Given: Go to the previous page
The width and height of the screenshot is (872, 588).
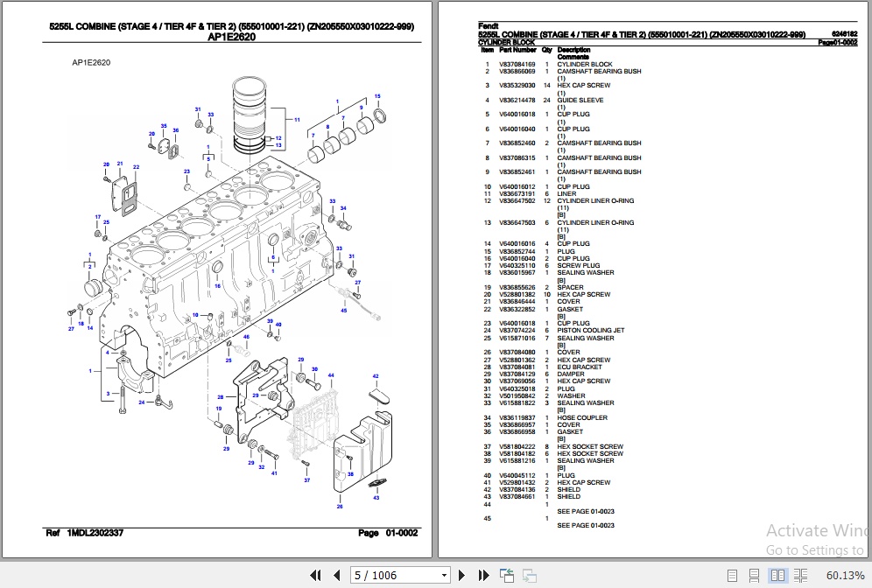Looking at the screenshot, I should point(336,575).
